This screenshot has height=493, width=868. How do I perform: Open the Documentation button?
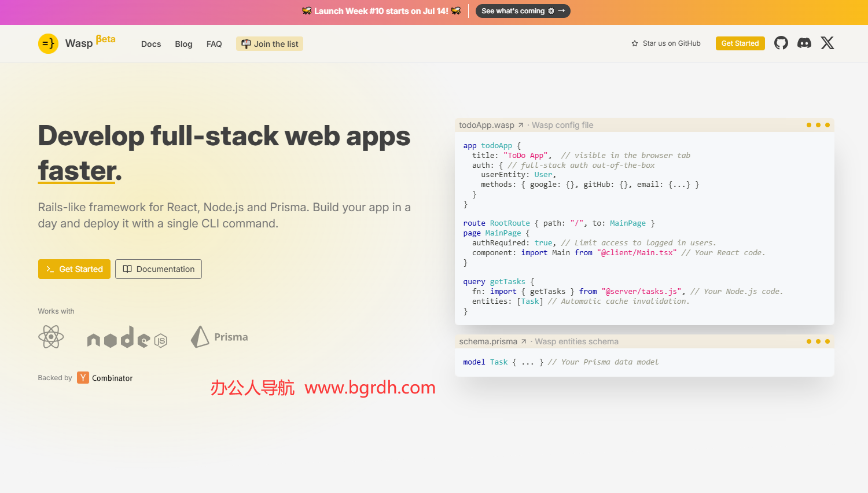[x=159, y=269]
